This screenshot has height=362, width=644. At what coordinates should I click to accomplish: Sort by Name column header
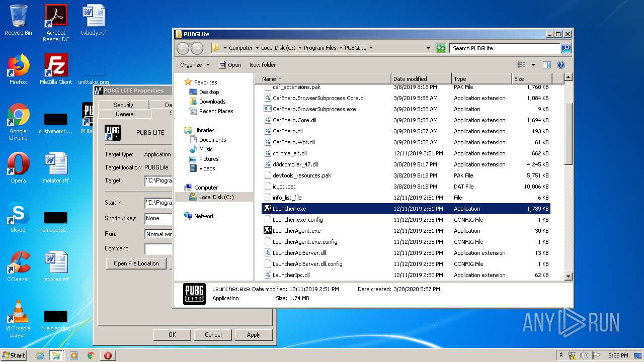(323, 79)
